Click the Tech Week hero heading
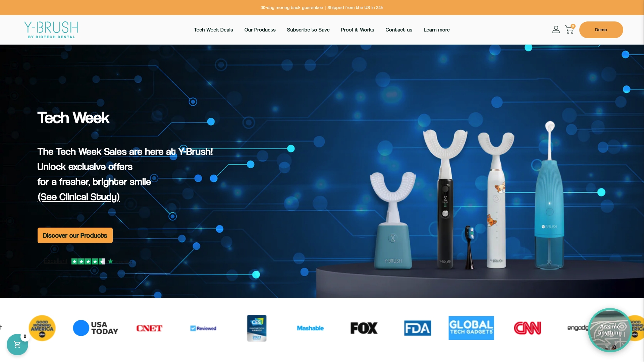 click(x=73, y=118)
